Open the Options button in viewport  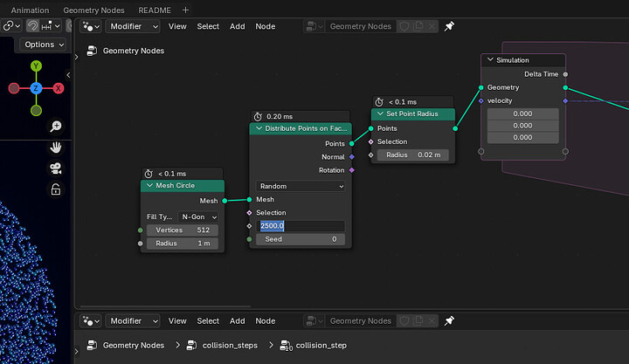[44, 45]
